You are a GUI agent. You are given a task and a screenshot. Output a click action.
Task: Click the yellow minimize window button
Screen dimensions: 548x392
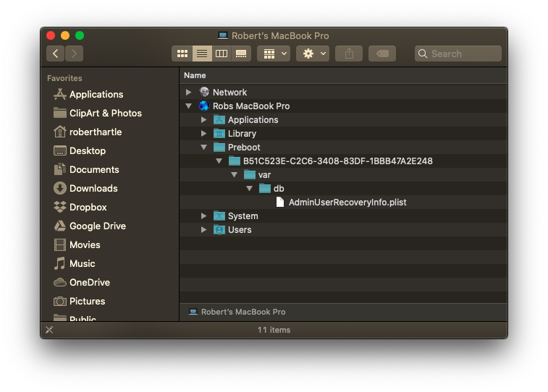(65, 35)
